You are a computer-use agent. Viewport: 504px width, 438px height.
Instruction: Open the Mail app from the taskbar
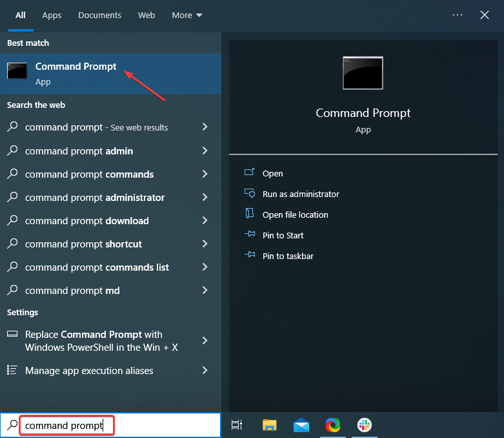tap(301, 425)
